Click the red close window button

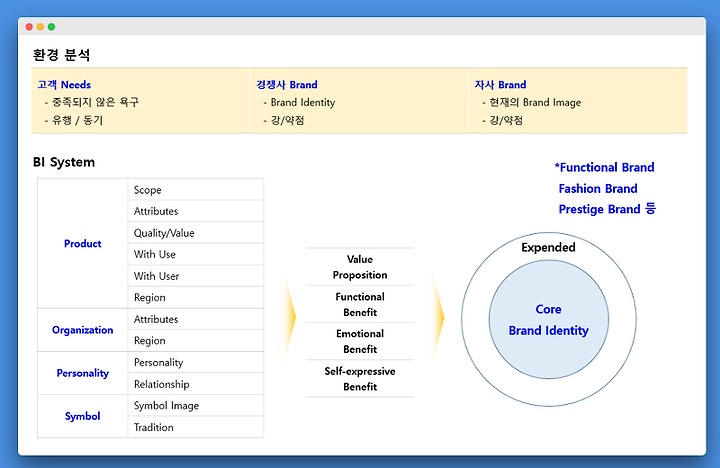(29, 27)
